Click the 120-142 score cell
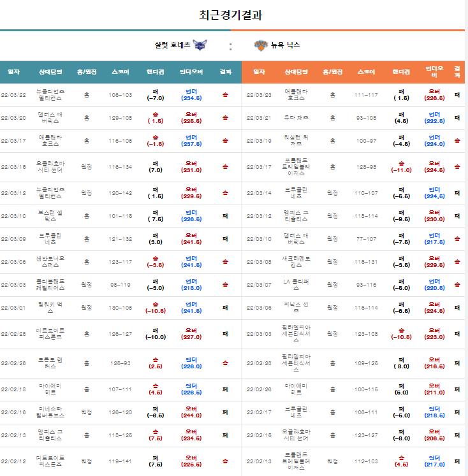Screen dimensions: 468x476 click(121, 193)
